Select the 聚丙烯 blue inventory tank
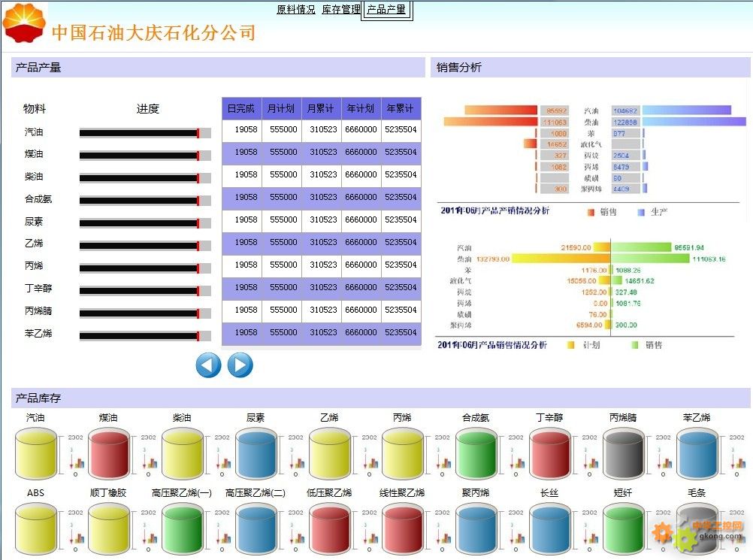 pos(476,529)
